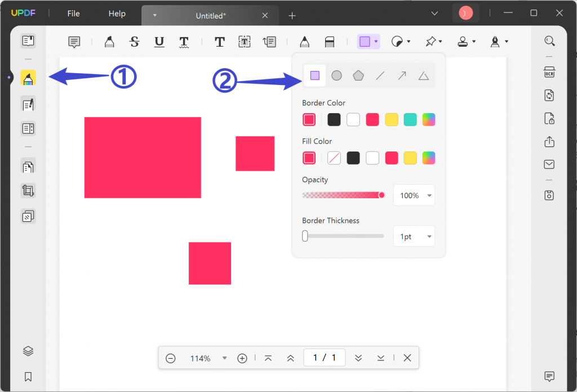Viewport: 577px width, 392px height.
Task: Click the Search icon in right sidebar
Action: click(x=549, y=41)
